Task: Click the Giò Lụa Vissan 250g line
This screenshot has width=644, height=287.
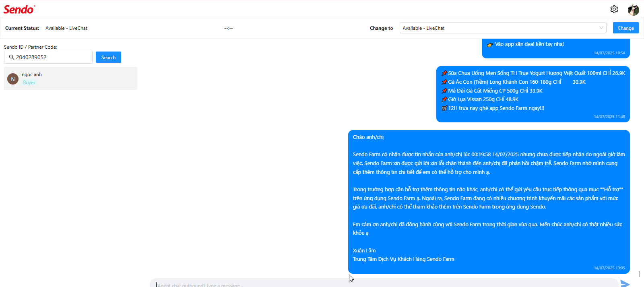Action: click(x=483, y=99)
